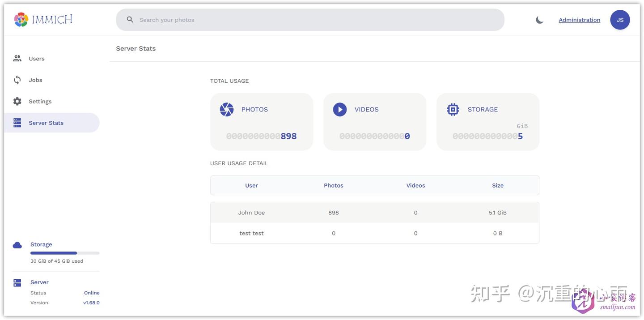Image resolution: width=644 pixels, height=320 pixels.
Task: Click the storage usage progress bar
Action: [65, 253]
